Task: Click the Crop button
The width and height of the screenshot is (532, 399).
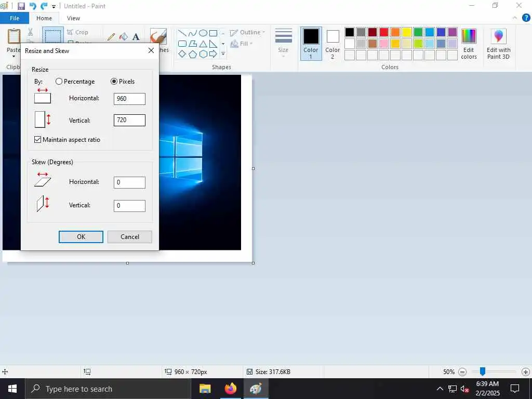Action: tap(78, 32)
